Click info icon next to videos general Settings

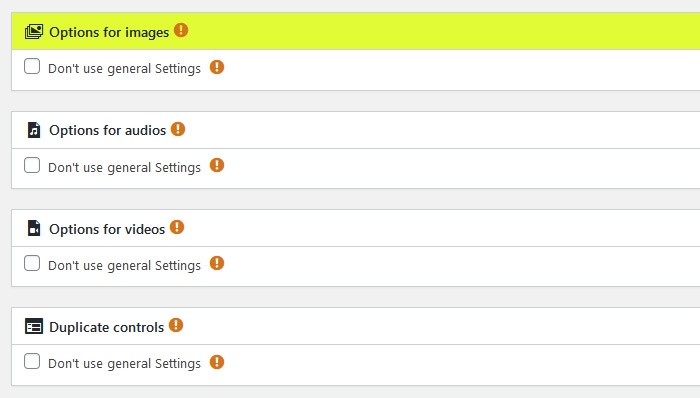pyautogui.click(x=217, y=263)
